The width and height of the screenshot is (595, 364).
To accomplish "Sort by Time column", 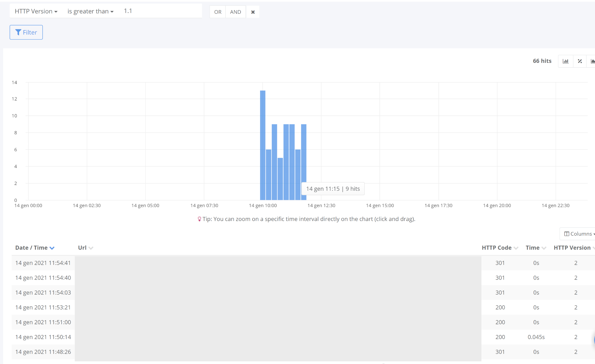I will (536, 248).
